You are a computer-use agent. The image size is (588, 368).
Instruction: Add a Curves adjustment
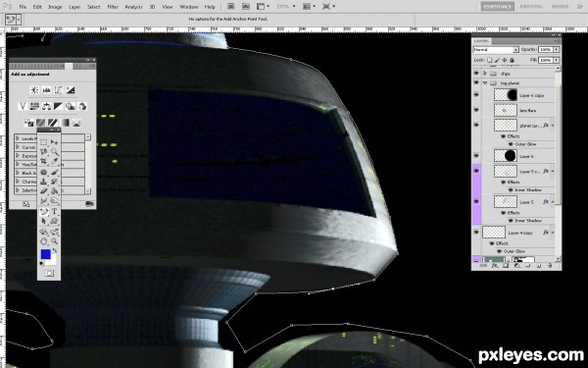[58, 90]
